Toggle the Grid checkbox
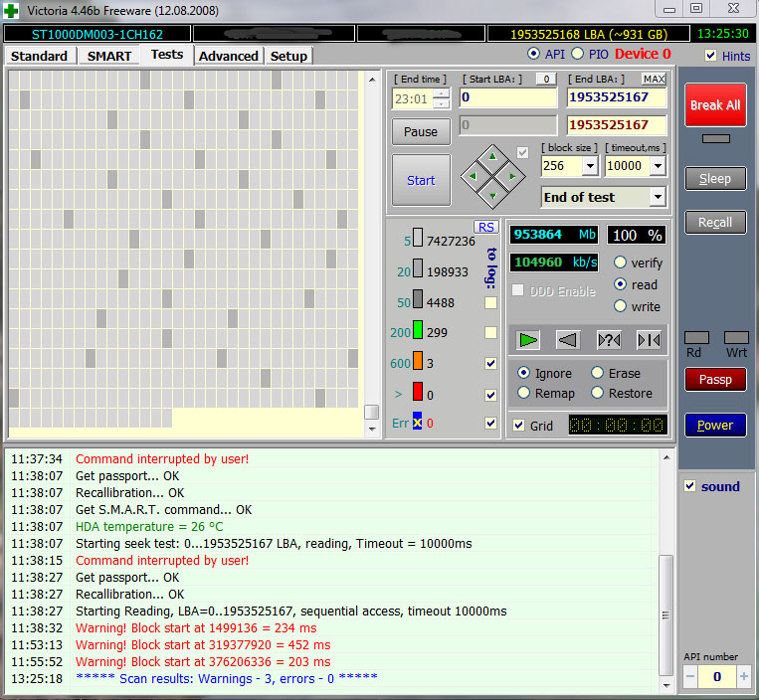759x700 pixels. pos(519,426)
